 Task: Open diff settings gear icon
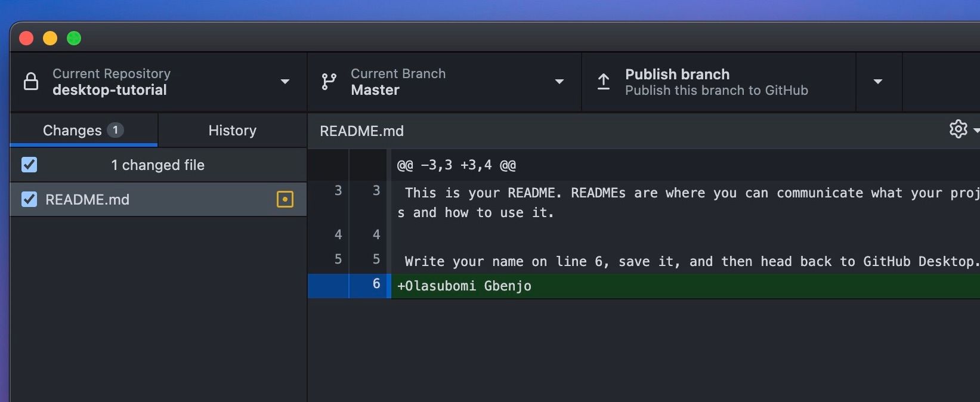point(958,129)
